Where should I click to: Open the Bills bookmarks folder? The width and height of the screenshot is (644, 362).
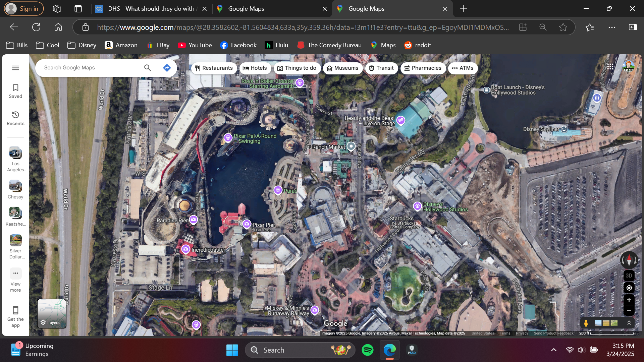pos(17,45)
